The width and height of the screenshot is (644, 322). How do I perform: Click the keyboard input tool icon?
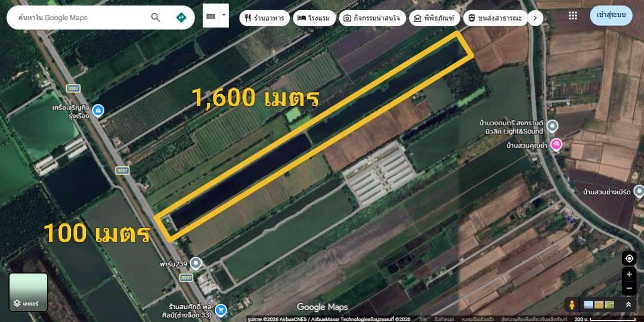pyautogui.click(x=210, y=16)
